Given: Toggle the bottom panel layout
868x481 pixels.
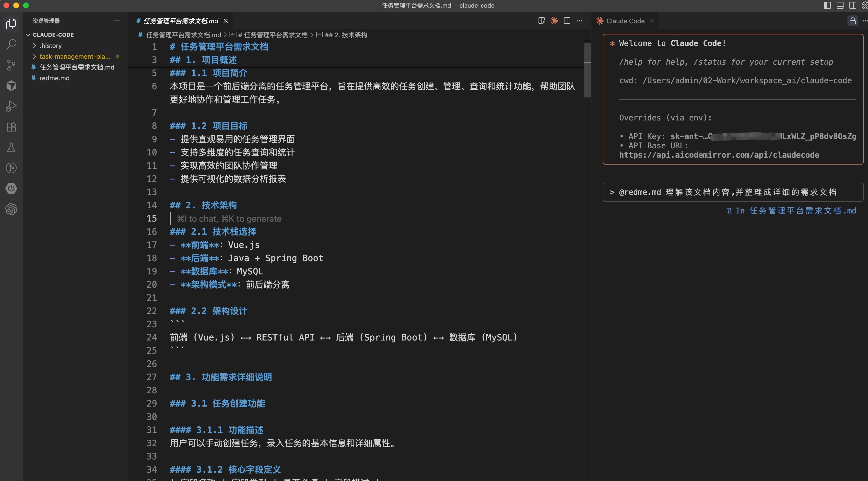Looking at the screenshot, I should coord(840,5).
